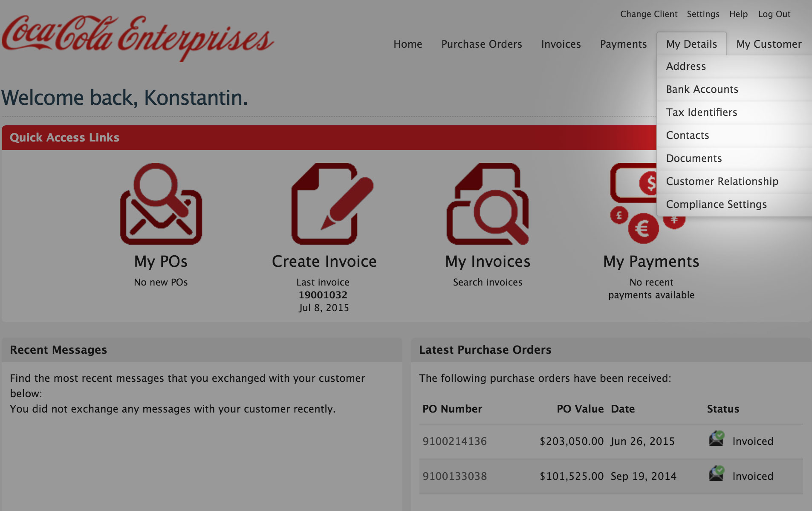Click invoiced status icon for PO 9100214136
This screenshot has width=812, height=511.
717,438
